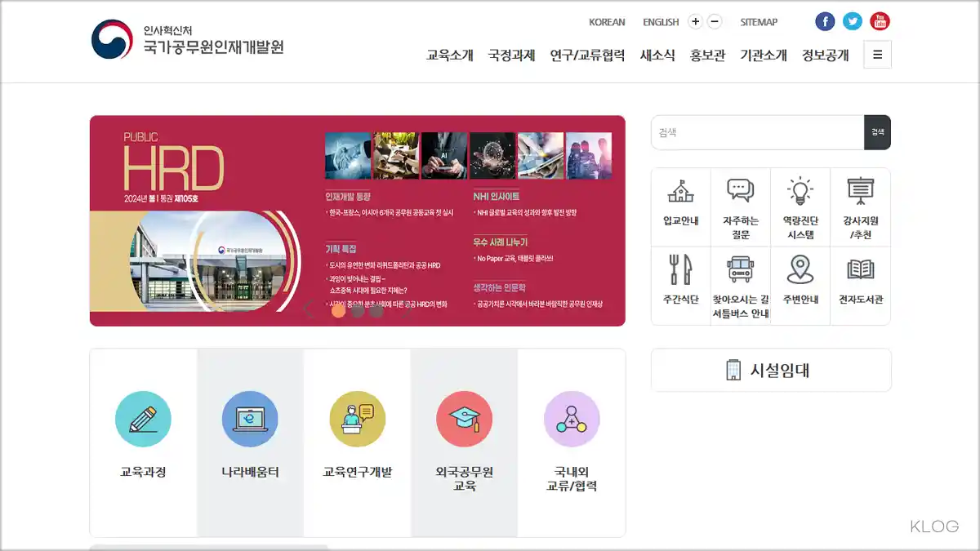Open 나라배움터 monitor icon

[x=251, y=420]
